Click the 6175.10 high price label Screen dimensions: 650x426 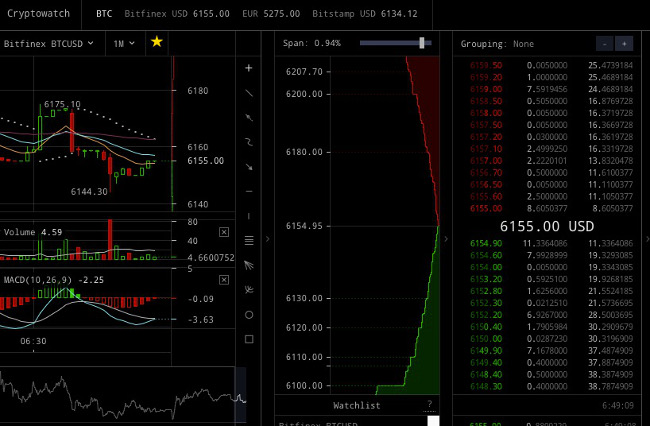62,104
